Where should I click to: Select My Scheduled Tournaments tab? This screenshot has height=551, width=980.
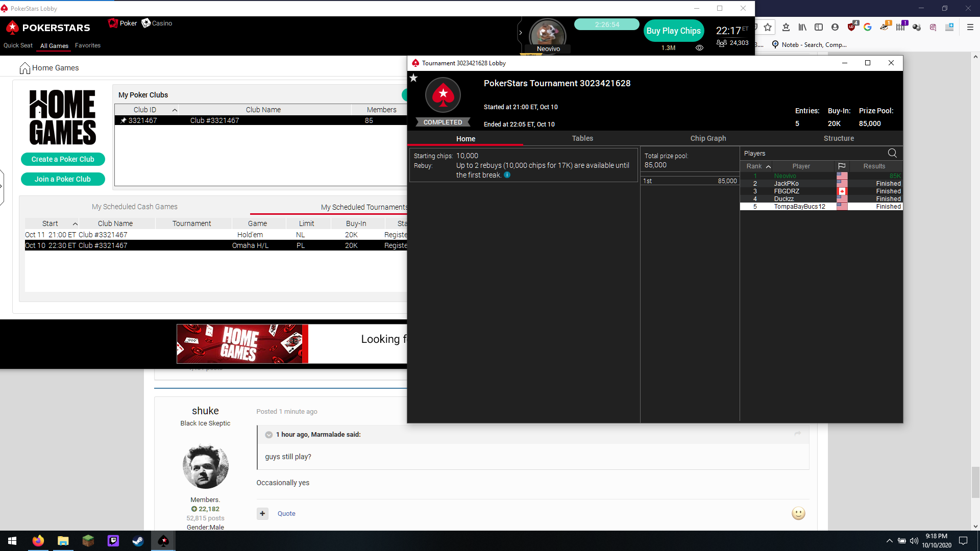tap(364, 207)
